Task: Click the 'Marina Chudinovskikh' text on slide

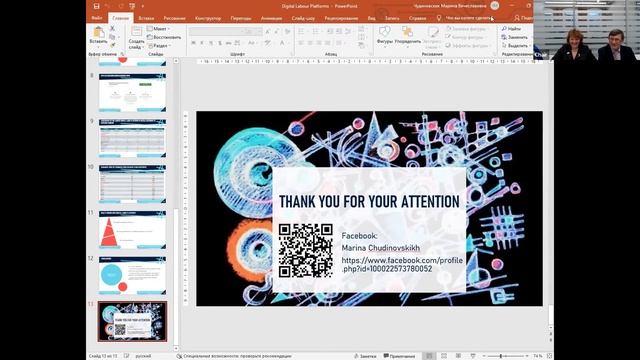Action: pyautogui.click(x=380, y=248)
